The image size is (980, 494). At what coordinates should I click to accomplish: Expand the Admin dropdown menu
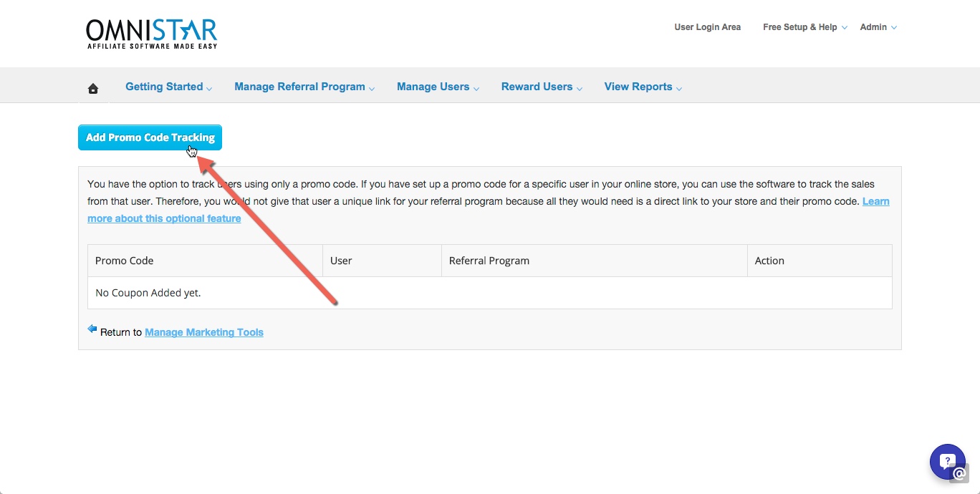874,26
